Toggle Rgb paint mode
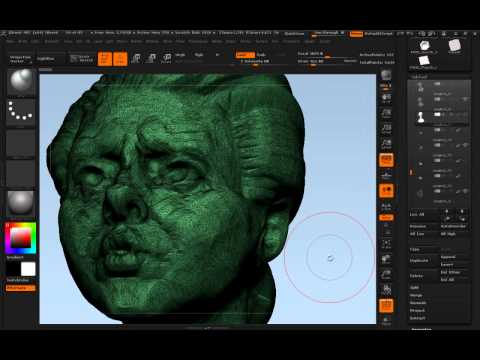This screenshot has height=360, width=480. [199, 55]
